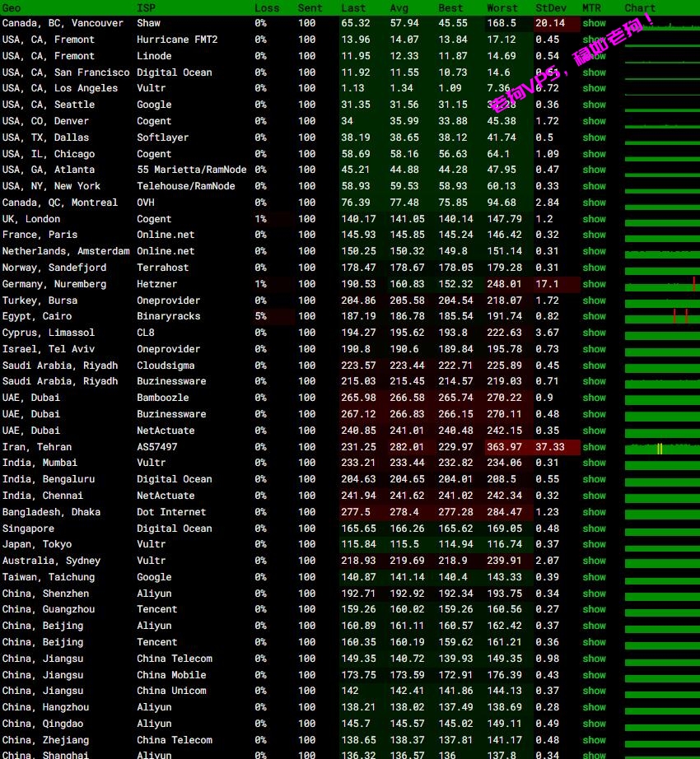Screen dimensions: 700x759
Task: Select the Germany, Nuremberg latency chart
Action: point(662,285)
